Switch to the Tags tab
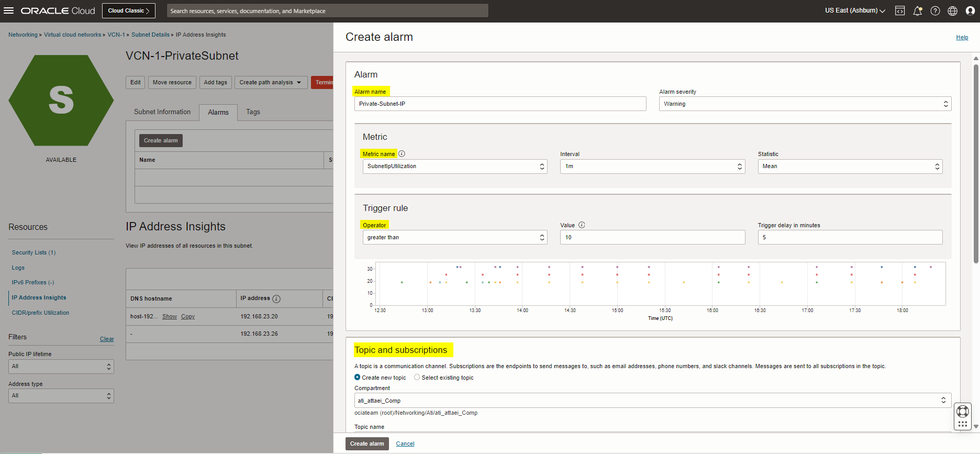The image size is (980, 454). 253,112
